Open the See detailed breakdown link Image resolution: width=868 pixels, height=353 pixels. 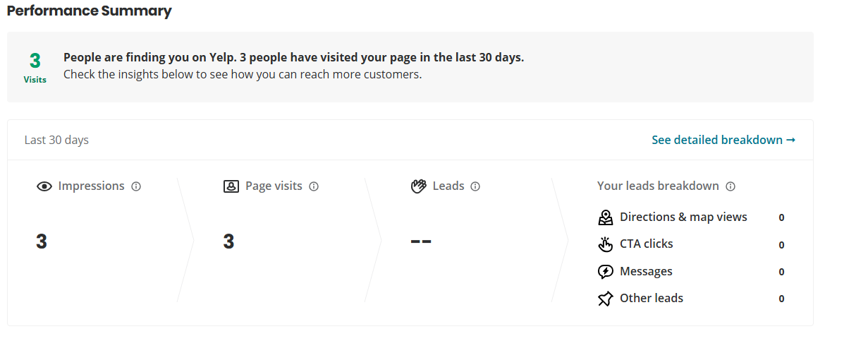(723, 140)
